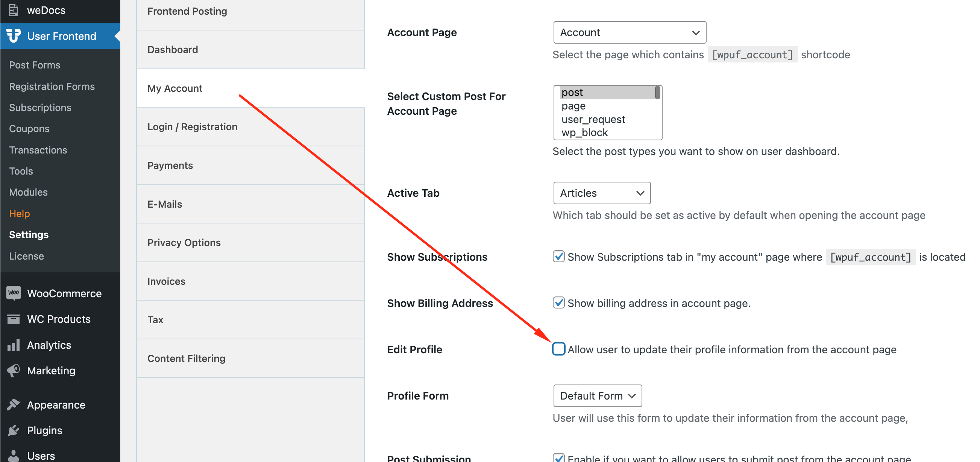The image size is (980, 462).
Task: Go to the Help link
Action: coord(20,213)
